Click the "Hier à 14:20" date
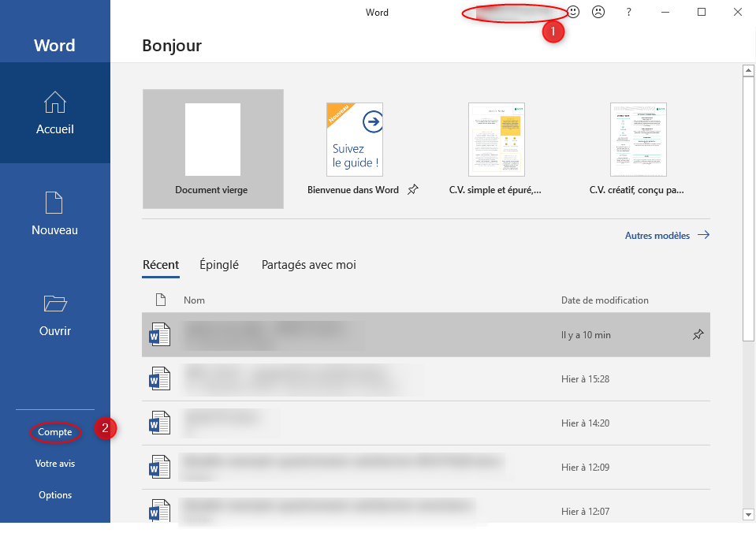The height and width of the screenshot is (533, 756). 585,423
